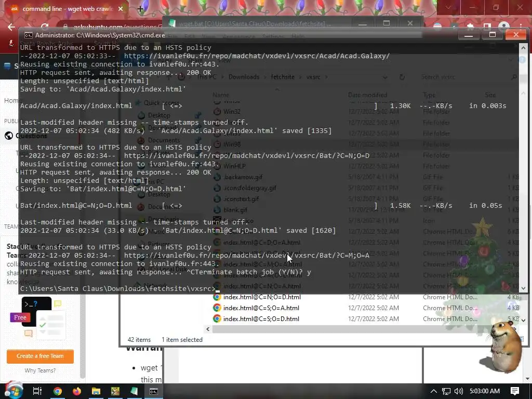Open Chrome tab search chevron

pyautogui.click(x=448, y=7)
